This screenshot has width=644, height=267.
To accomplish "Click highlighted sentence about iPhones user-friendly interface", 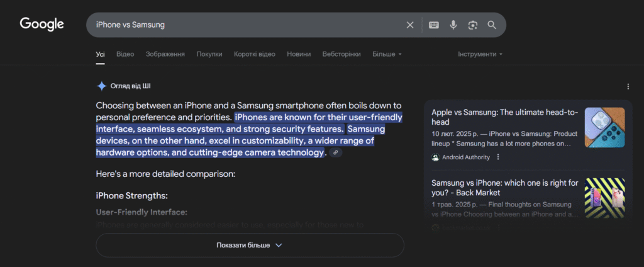I will (248, 123).
